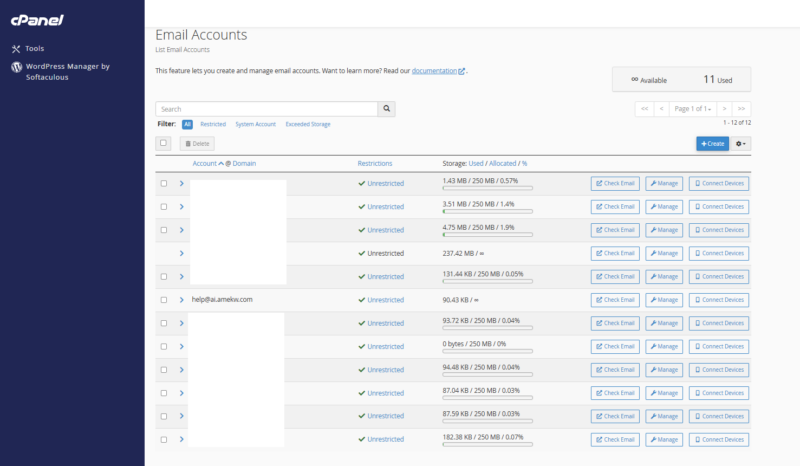Expand the help@ai.amekw.com account row
The height and width of the screenshot is (466, 800).
click(181, 300)
